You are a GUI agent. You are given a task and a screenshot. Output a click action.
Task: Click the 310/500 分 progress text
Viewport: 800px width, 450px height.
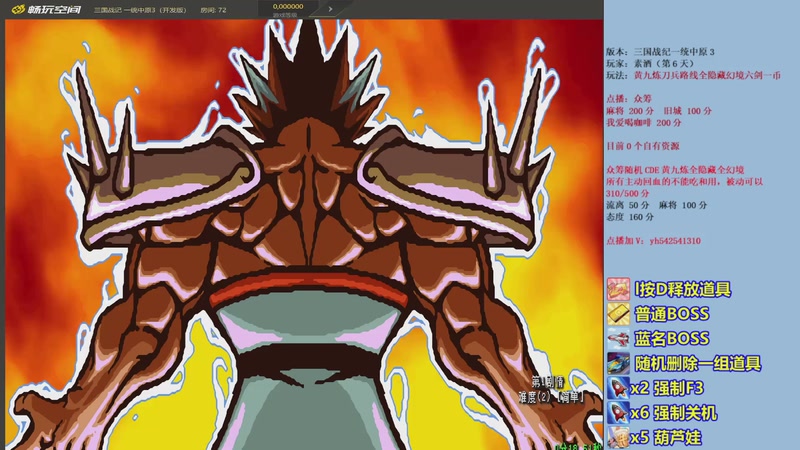(628, 193)
